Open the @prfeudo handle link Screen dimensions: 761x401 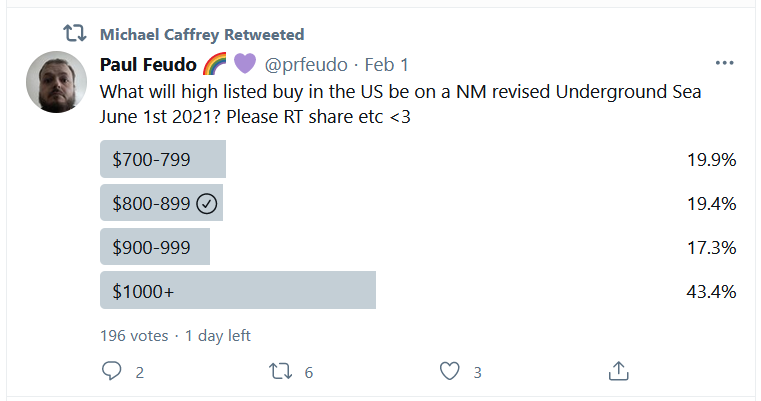pos(306,65)
